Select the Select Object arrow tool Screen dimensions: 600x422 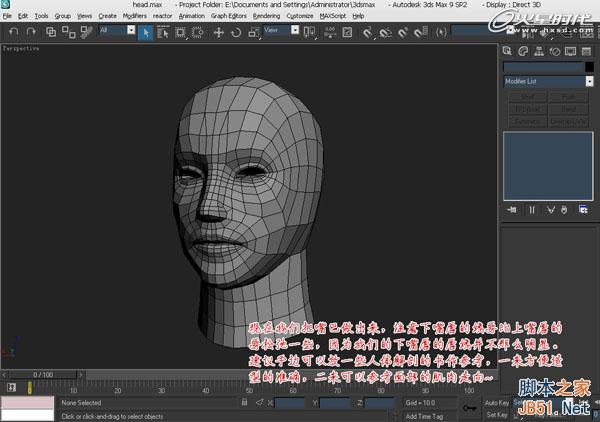[146, 32]
